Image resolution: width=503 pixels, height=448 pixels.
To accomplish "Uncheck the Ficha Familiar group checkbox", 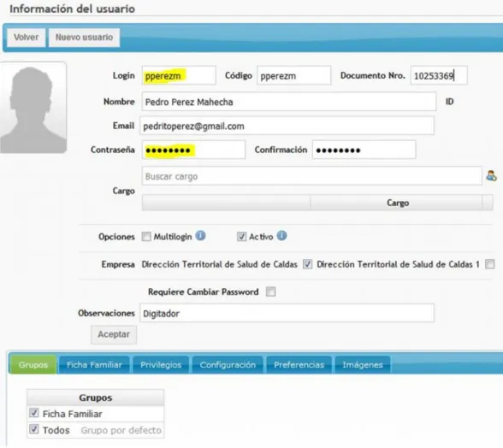I will [x=33, y=413].
